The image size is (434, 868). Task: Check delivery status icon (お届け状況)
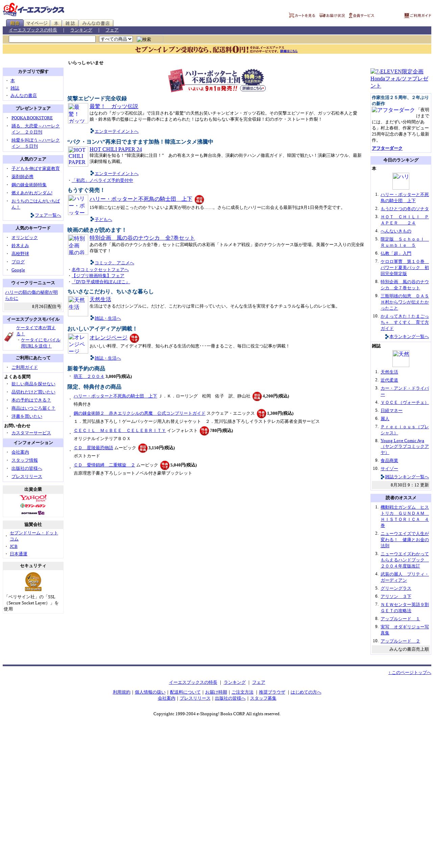tap(332, 15)
